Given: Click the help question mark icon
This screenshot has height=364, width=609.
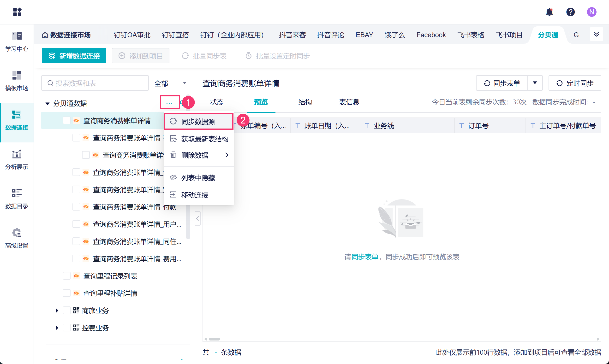Looking at the screenshot, I should point(570,12).
